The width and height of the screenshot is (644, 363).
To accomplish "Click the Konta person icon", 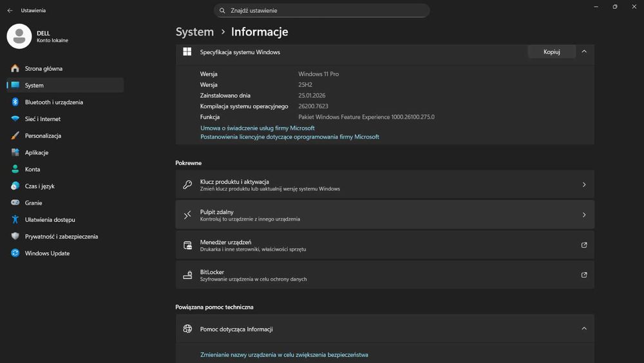I will (x=15, y=169).
